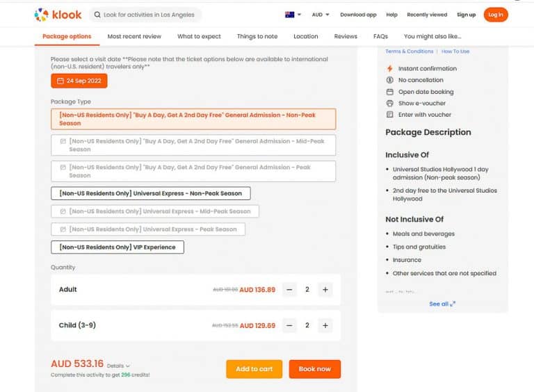The height and width of the screenshot is (392, 534).
Task: Increase Adult quantity with plus icon
Action: coord(325,289)
